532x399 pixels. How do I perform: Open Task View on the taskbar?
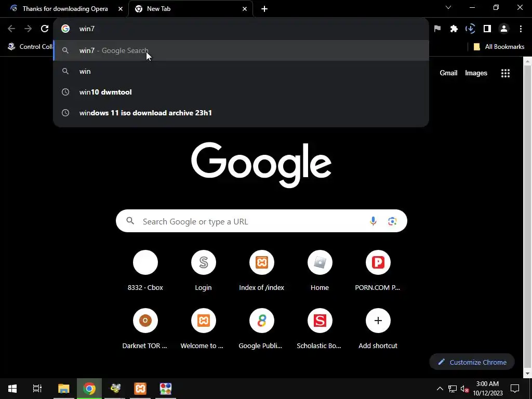pos(37,389)
